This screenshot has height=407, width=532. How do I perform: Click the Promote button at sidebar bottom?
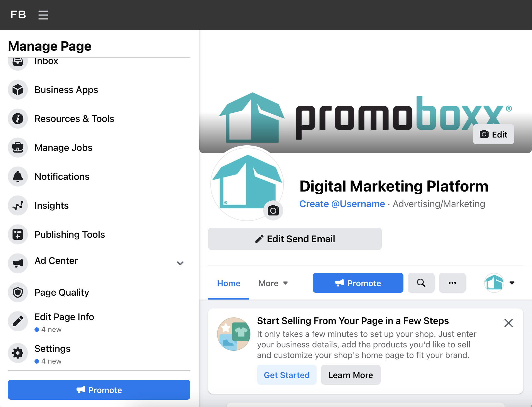click(99, 390)
